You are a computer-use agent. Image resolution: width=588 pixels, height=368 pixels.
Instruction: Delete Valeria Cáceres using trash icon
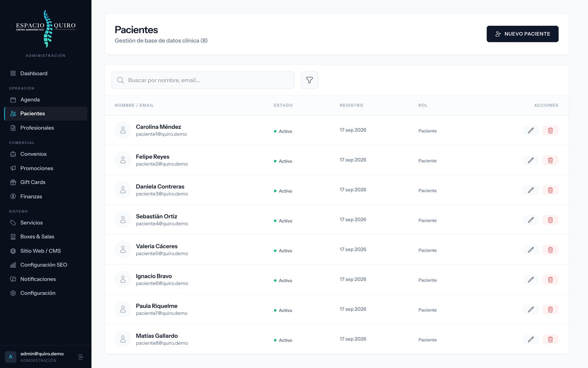(550, 250)
